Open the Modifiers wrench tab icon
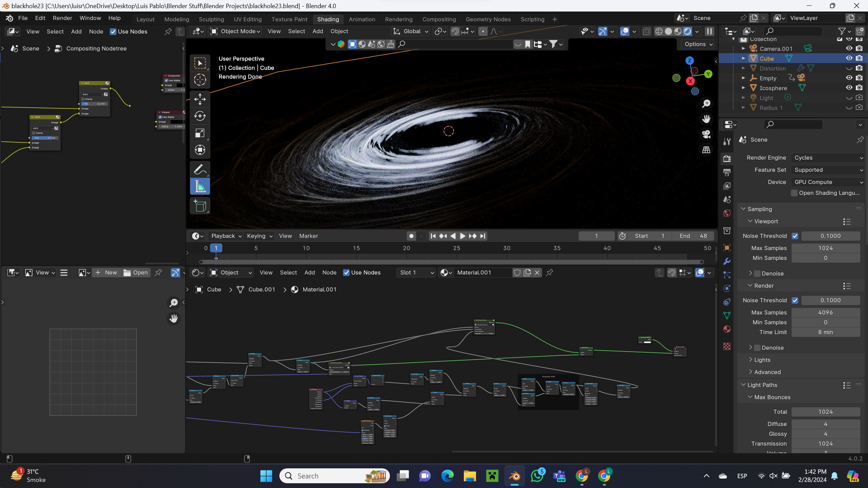 coord(727,261)
